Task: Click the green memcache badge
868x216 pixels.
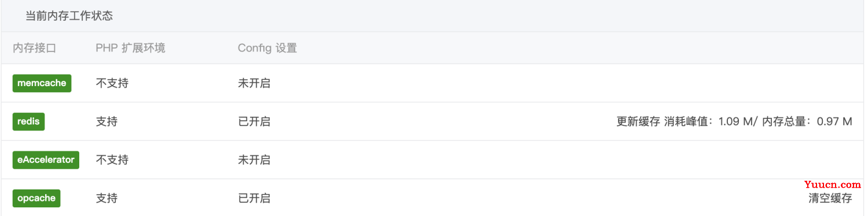Action: coord(42,83)
